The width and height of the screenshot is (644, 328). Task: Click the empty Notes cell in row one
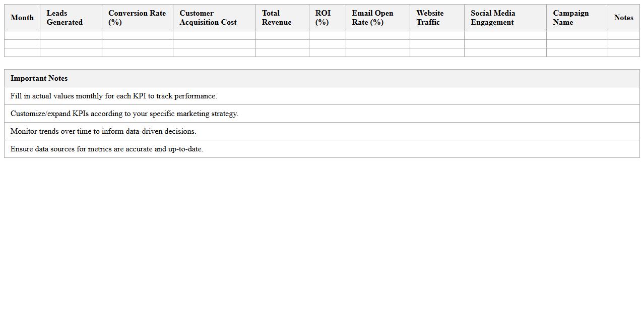[x=623, y=35]
